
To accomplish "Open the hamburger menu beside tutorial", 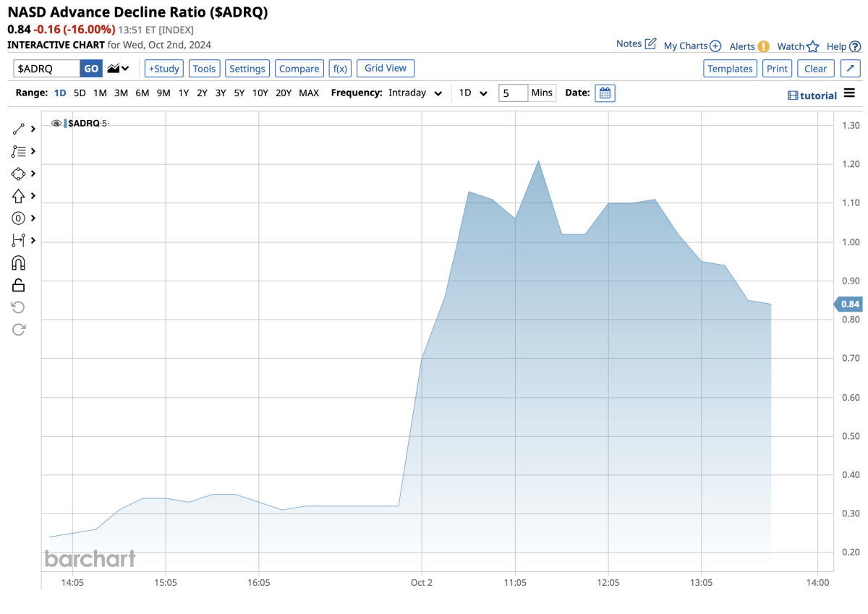I will click(849, 93).
